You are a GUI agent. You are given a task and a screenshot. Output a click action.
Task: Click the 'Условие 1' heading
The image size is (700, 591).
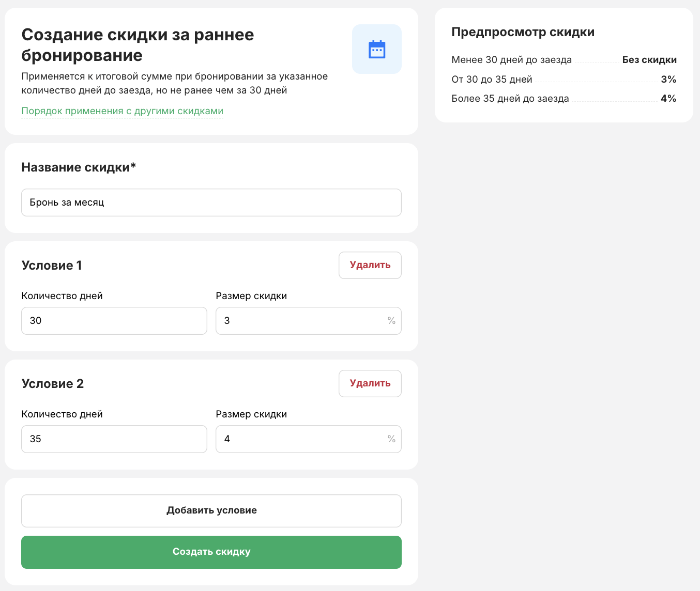pyautogui.click(x=52, y=266)
